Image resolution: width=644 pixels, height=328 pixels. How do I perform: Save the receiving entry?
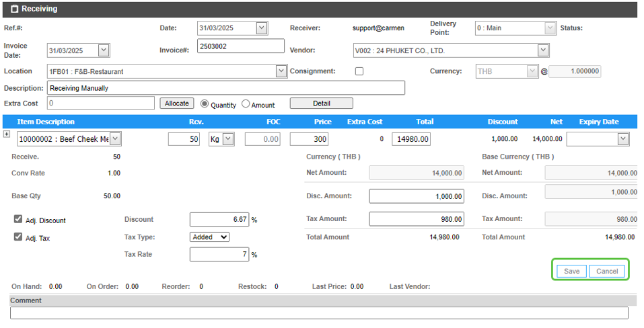pyautogui.click(x=571, y=271)
